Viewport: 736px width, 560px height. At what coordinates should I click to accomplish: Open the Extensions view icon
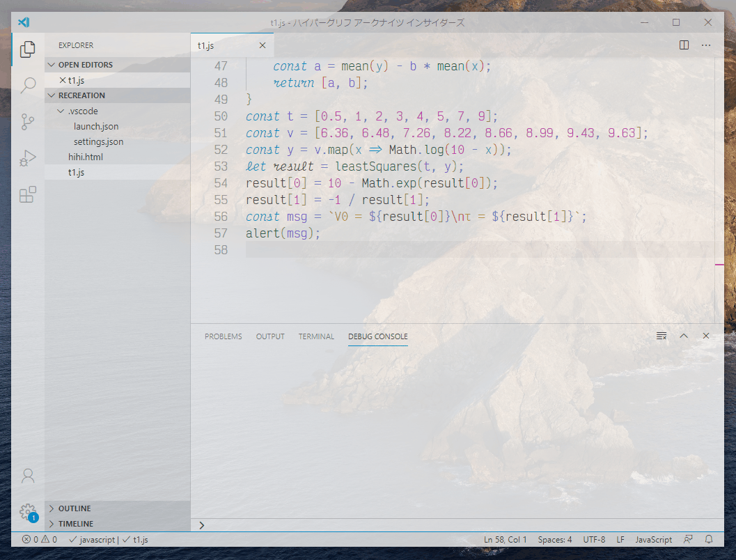point(28,194)
